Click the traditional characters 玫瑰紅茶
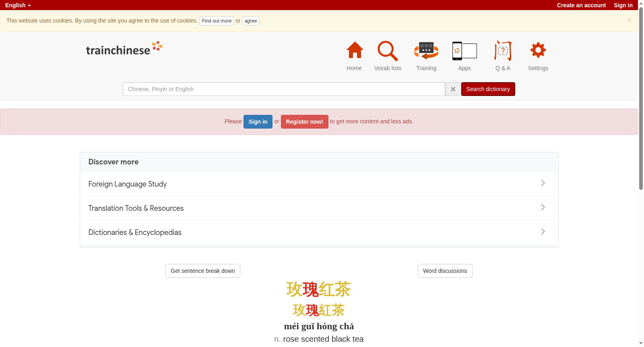This screenshot has width=644, height=347. [319, 310]
